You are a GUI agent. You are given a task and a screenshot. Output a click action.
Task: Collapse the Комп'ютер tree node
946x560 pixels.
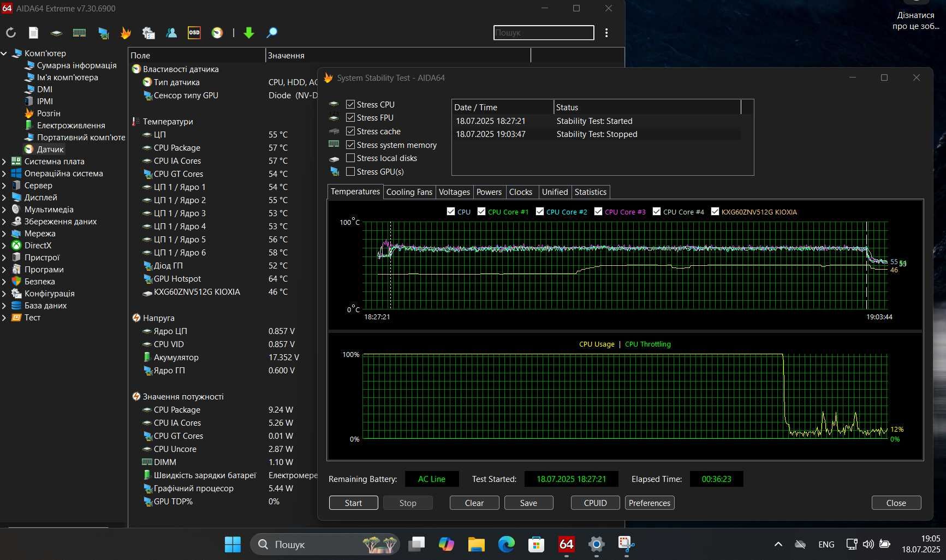coord(4,53)
